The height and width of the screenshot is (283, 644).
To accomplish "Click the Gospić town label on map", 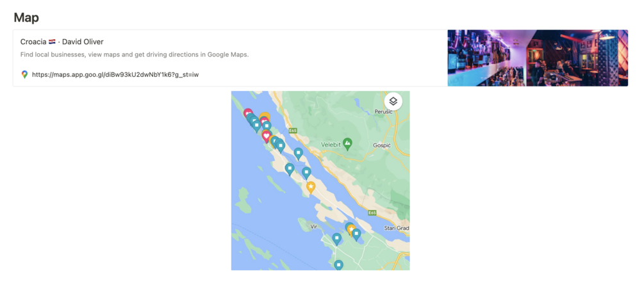I will [381, 145].
